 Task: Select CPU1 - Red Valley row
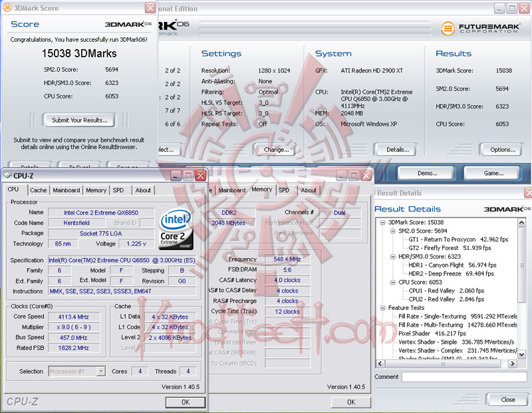click(x=446, y=291)
